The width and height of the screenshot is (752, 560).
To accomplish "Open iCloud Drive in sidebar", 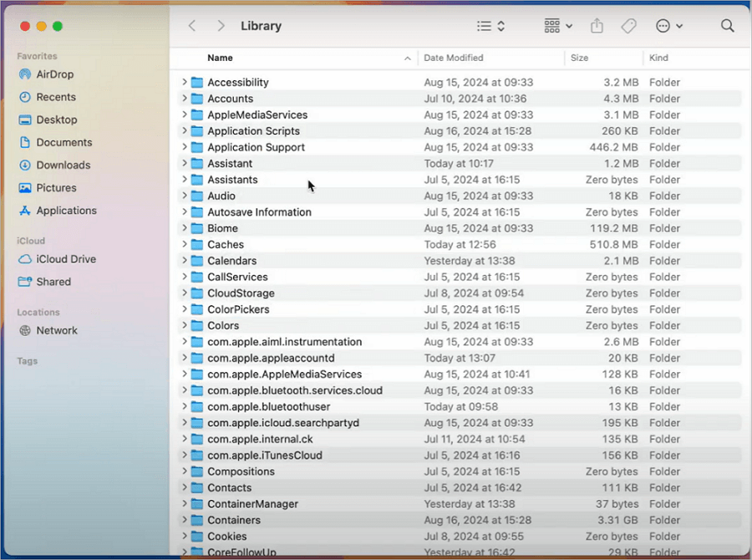I will point(65,259).
